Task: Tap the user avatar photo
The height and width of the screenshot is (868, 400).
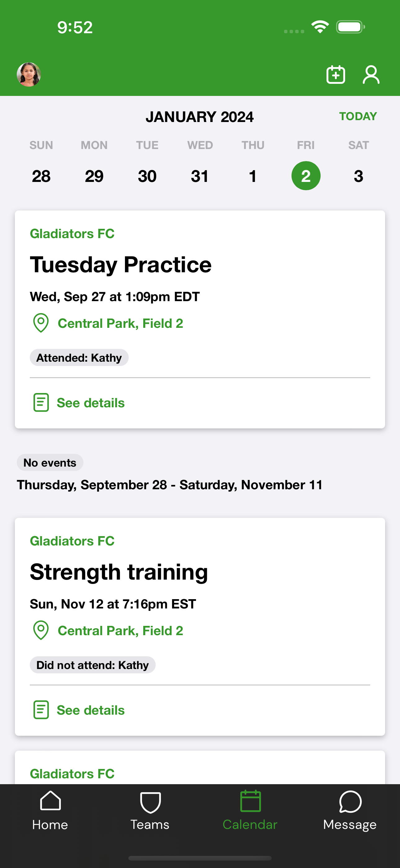Action: tap(29, 75)
